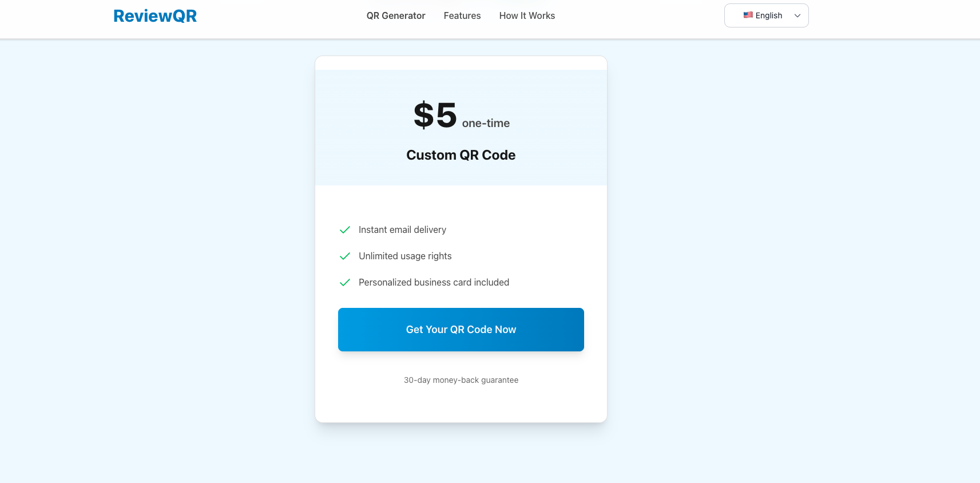This screenshot has height=483, width=980.
Task: Click the Get Your QR Code Now button
Action: point(461,330)
